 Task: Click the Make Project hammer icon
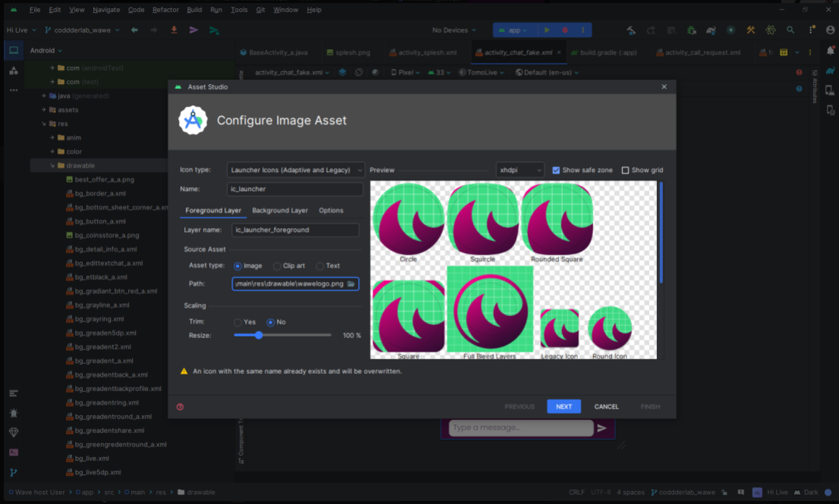point(631,30)
